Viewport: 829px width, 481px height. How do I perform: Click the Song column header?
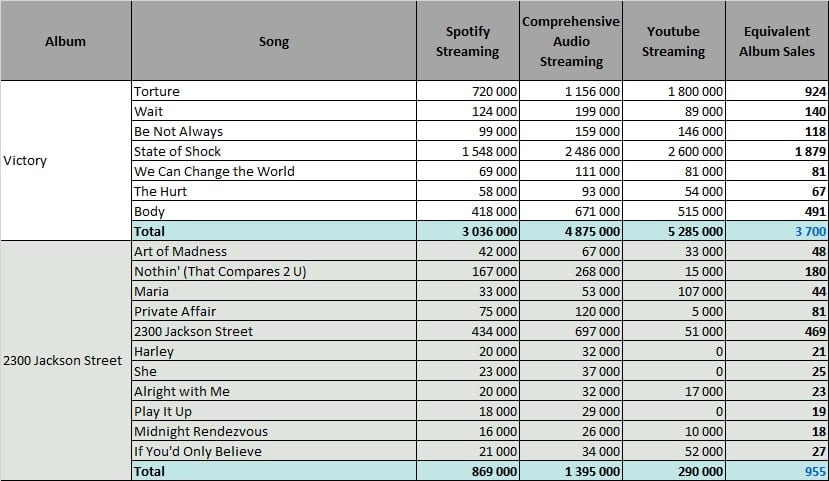[x=274, y=41]
